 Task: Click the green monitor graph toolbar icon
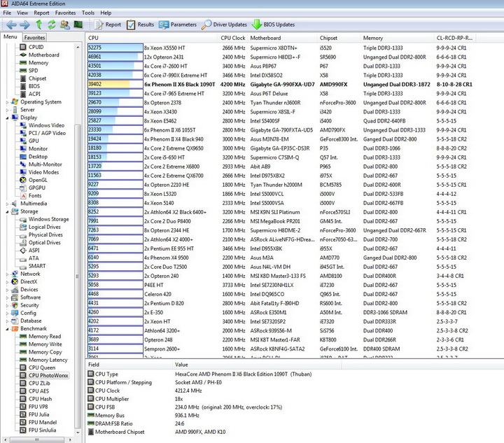pyautogui.click(x=78, y=24)
